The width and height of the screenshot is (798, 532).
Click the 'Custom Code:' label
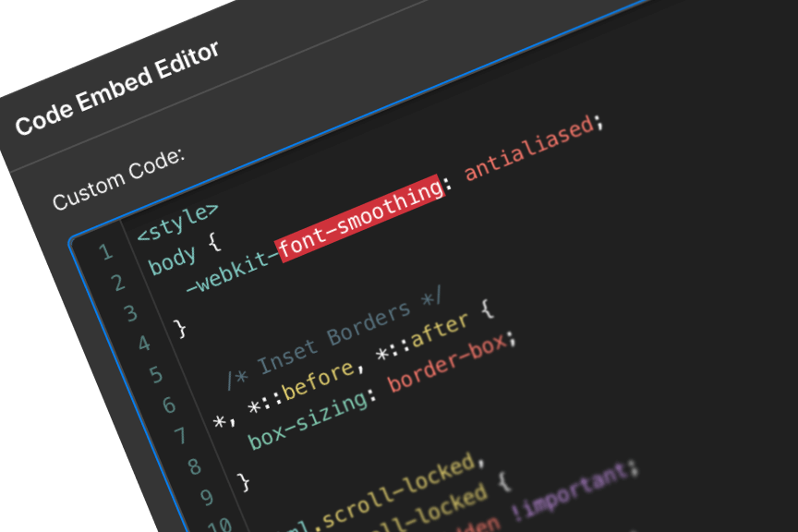(x=118, y=180)
